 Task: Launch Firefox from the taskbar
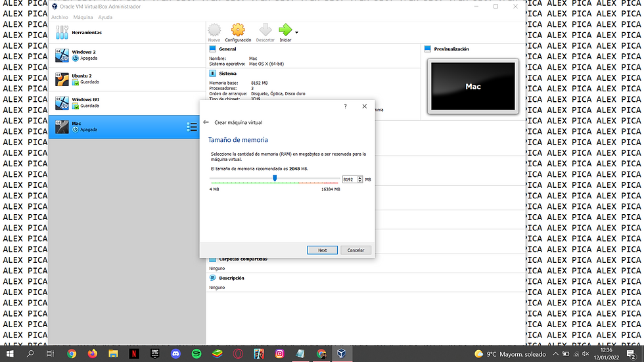(93, 354)
